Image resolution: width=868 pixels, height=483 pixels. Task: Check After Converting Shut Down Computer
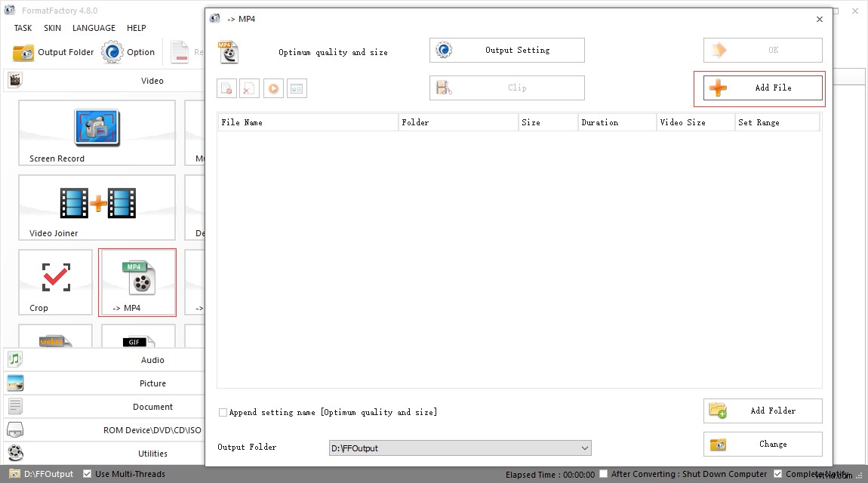[604, 474]
